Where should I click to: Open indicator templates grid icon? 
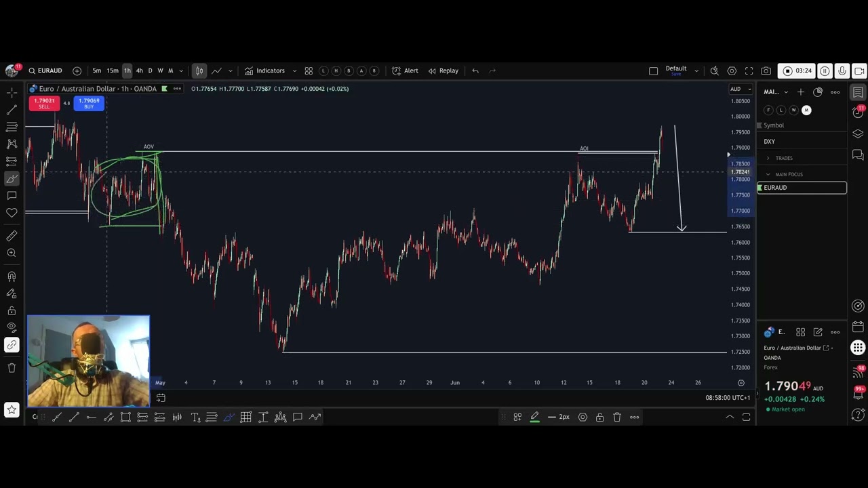click(309, 70)
